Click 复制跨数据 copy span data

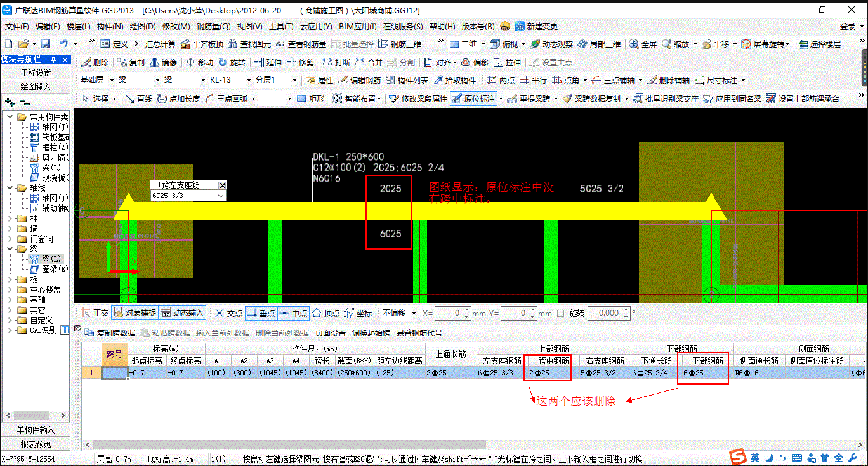tap(110, 333)
